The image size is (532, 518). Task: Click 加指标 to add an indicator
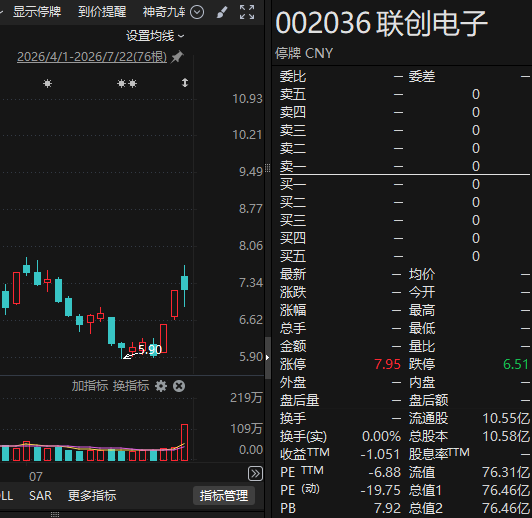[90, 386]
